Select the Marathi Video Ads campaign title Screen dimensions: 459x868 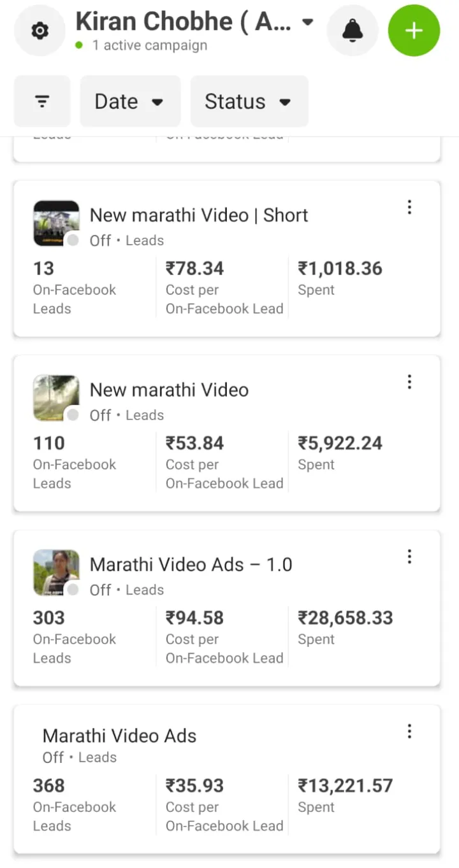pyautogui.click(x=119, y=736)
